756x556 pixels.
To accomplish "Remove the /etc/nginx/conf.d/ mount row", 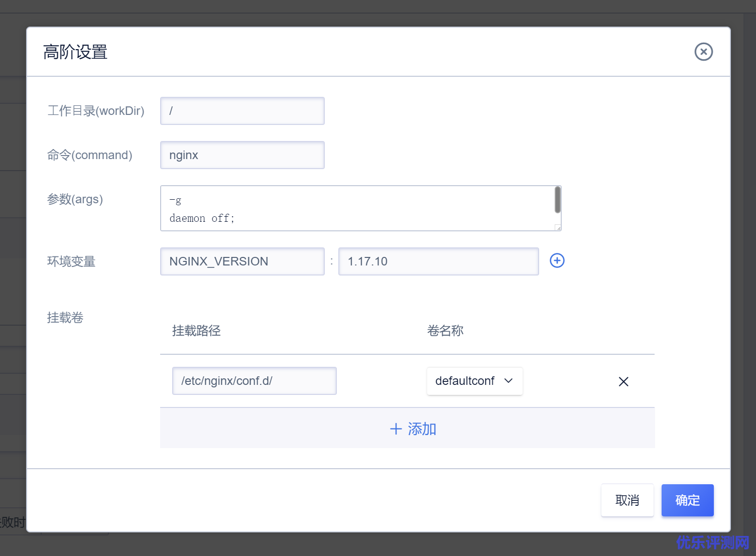I will coord(623,381).
